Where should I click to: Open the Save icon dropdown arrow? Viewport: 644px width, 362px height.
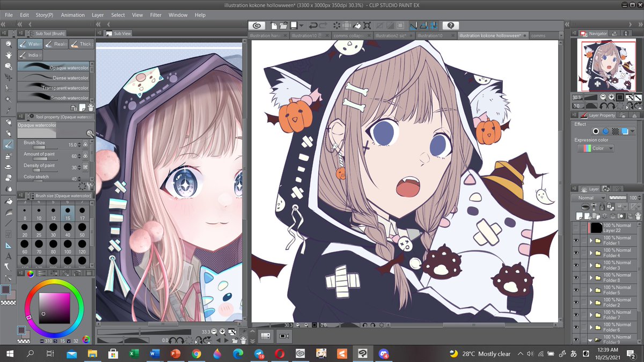pyautogui.click(x=301, y=25)
